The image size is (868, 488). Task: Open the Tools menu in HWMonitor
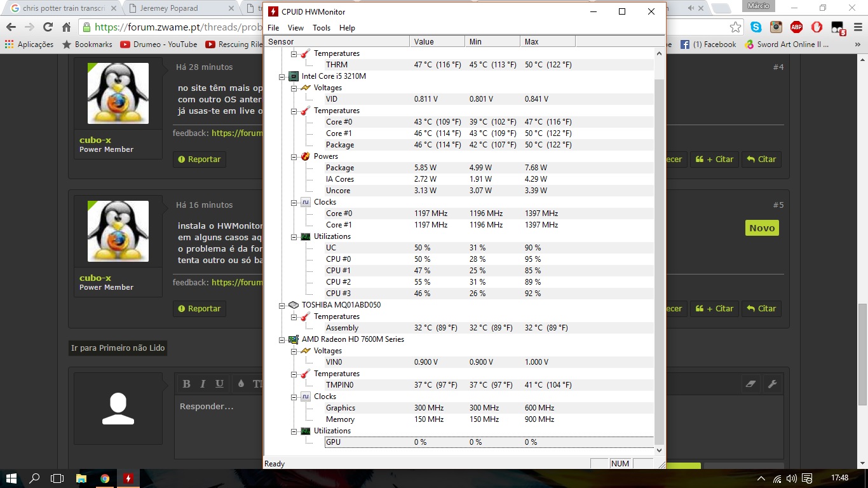(x=322, y=28)
